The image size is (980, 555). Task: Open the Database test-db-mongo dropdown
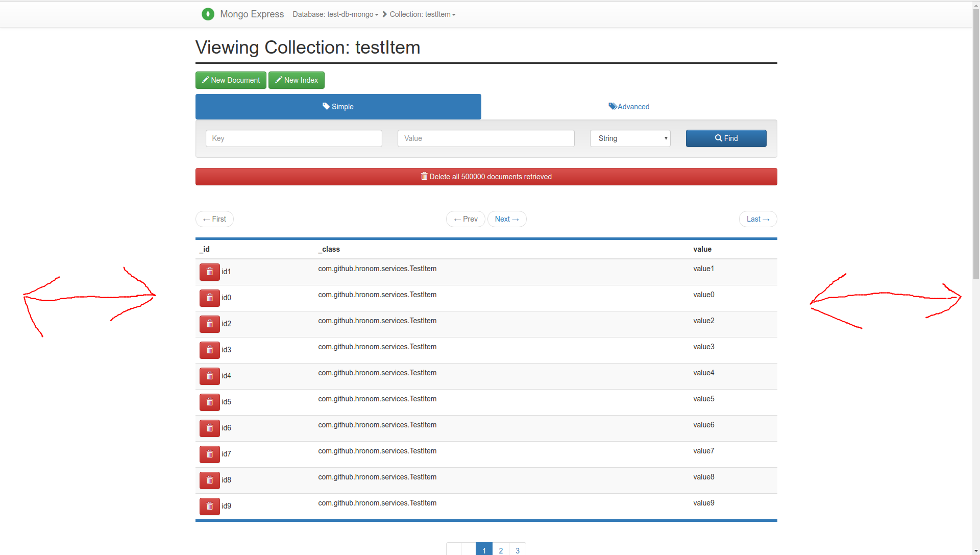[335, 14]
